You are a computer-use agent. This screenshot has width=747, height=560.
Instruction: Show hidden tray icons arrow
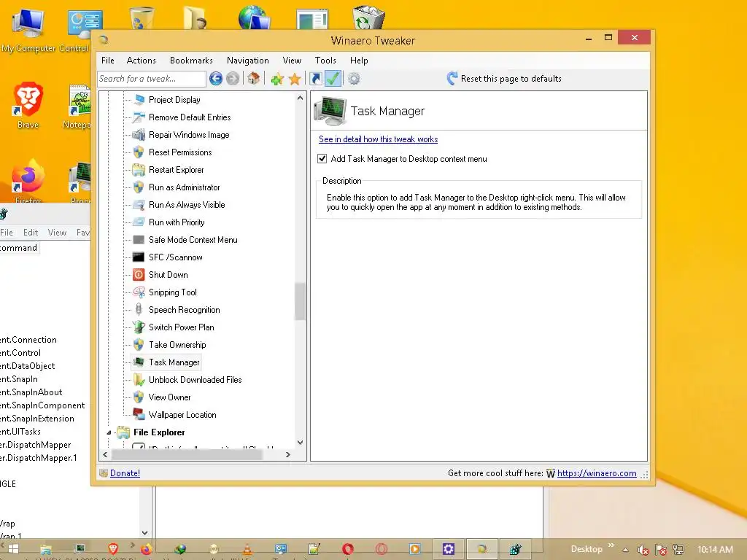tap(626, 550)
